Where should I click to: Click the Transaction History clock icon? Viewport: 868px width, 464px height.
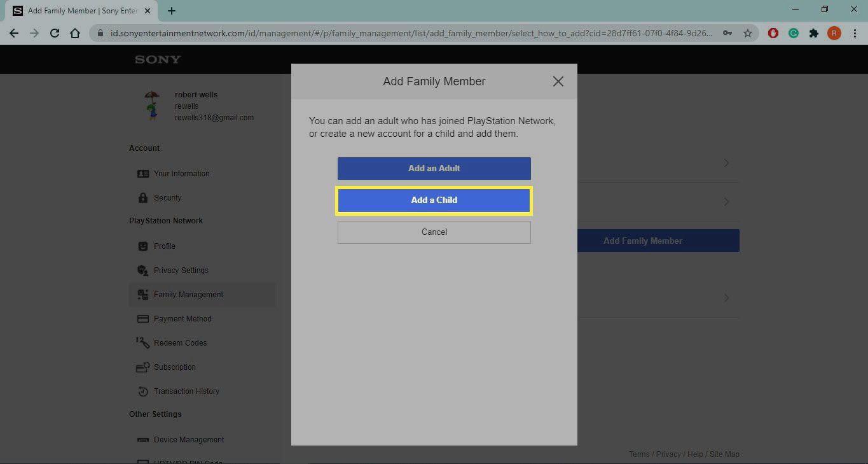coord(143,391)
